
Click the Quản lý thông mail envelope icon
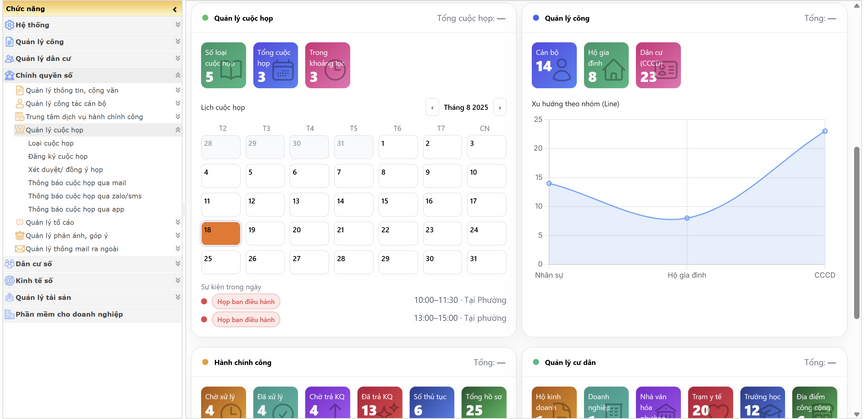coord(20,249)
